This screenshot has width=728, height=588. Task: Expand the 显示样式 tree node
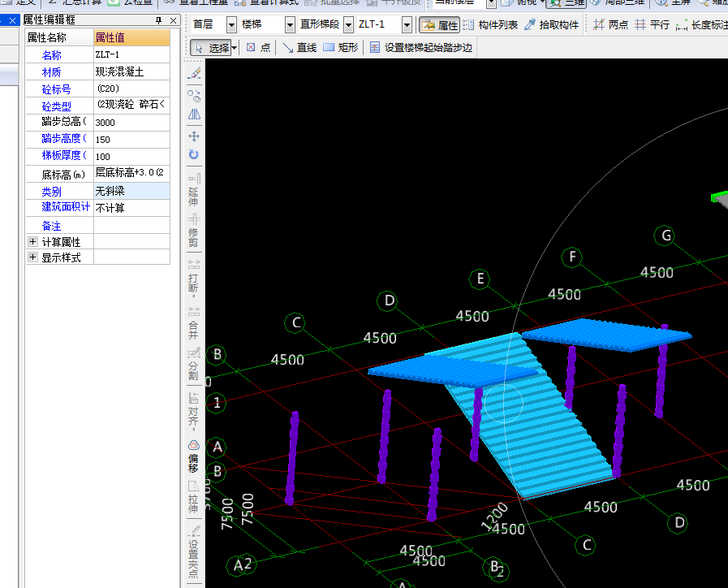pyautogui.click(x=32, y=257)
